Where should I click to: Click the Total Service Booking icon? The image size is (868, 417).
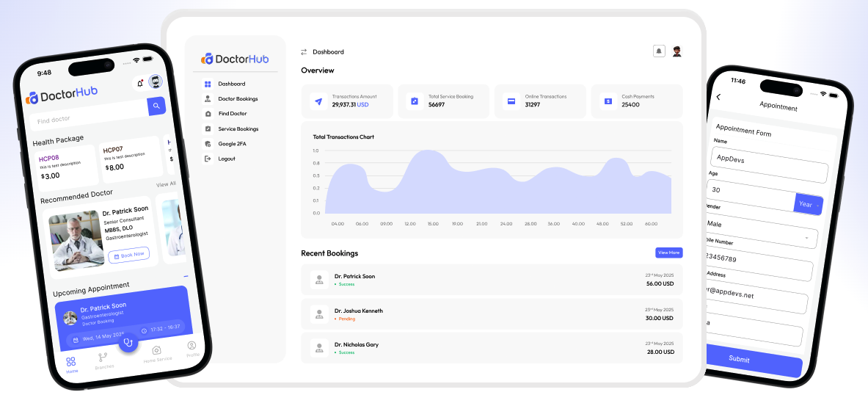415,101
